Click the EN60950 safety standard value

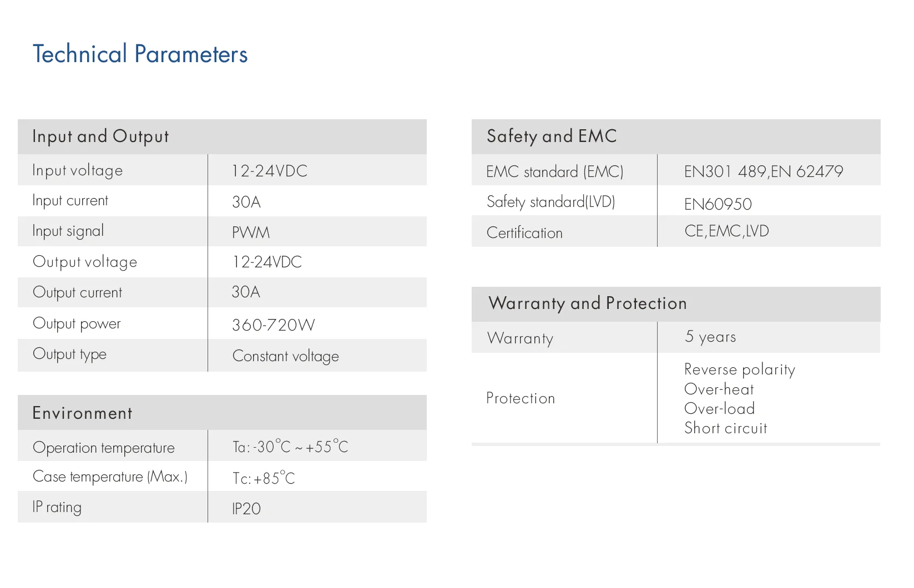(x=718, y=204)
